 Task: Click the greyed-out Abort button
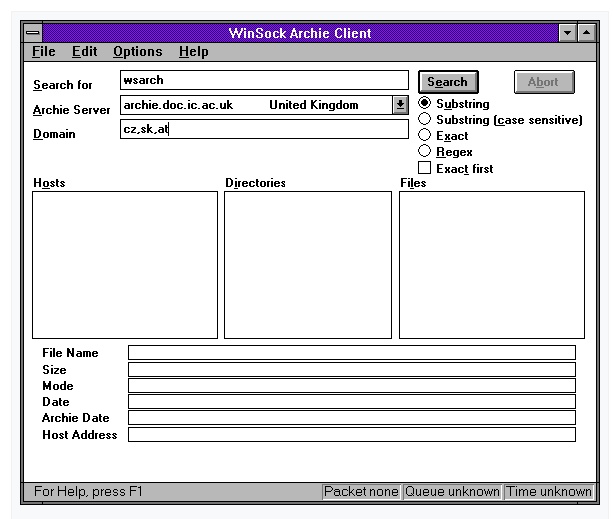(544, 82)
